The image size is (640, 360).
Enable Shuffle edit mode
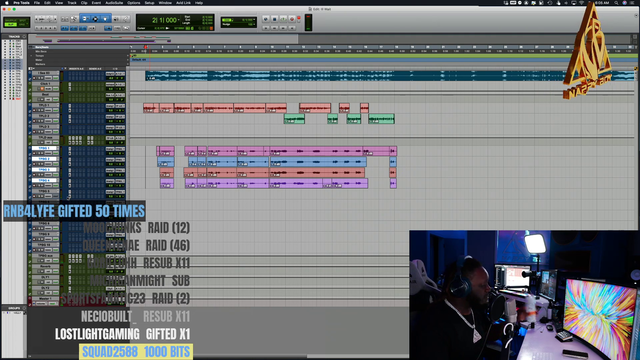[x=11, y=20]
